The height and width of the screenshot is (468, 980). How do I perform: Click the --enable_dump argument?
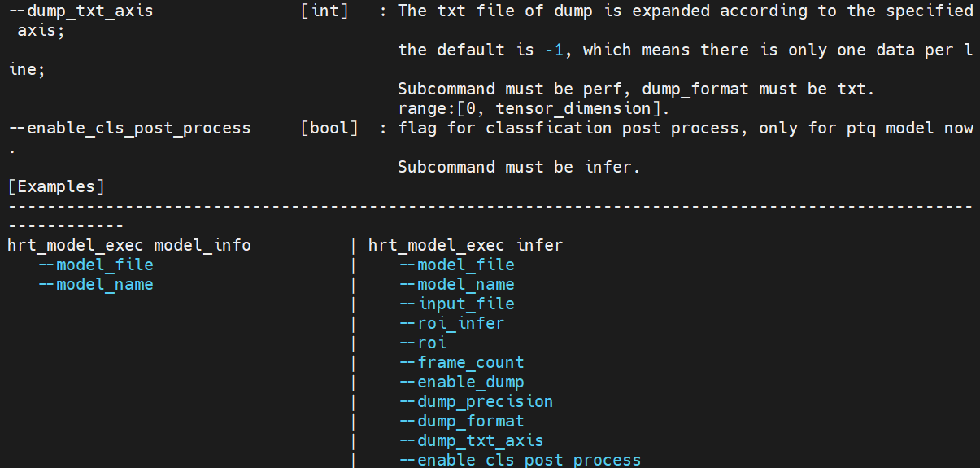click(461, 383)
